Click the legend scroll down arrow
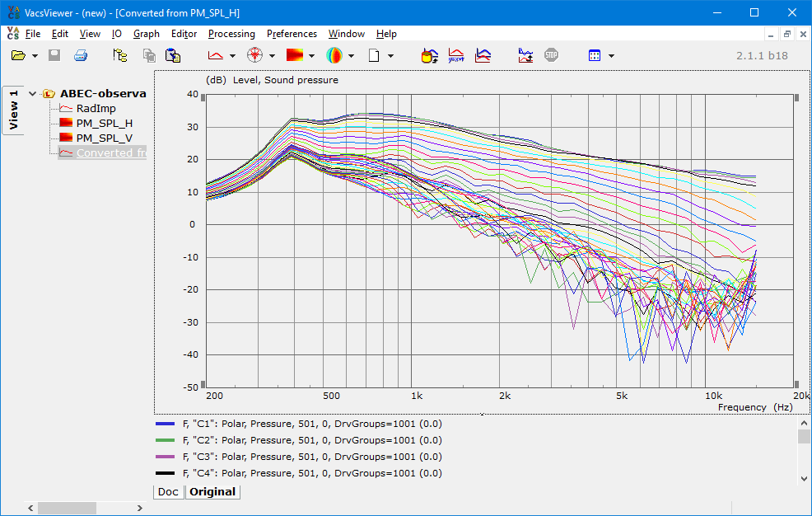The height and width of the screenshot is (516, 812). [804, 479]
